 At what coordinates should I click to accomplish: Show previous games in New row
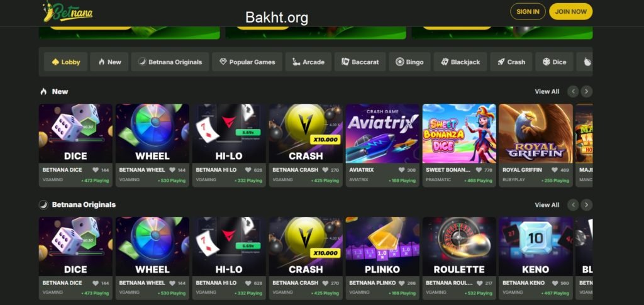[573, 92]
